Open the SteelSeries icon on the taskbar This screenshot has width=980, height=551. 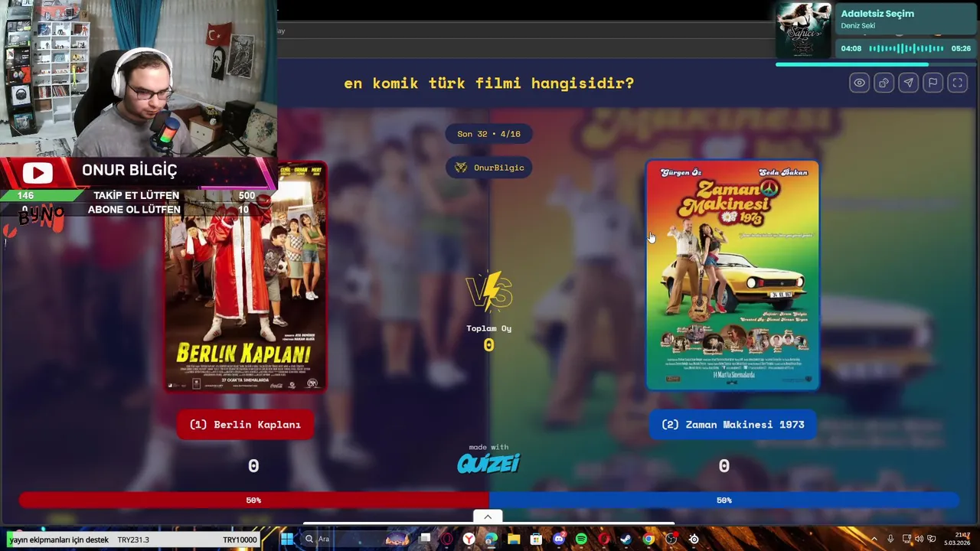pos(694,540)
